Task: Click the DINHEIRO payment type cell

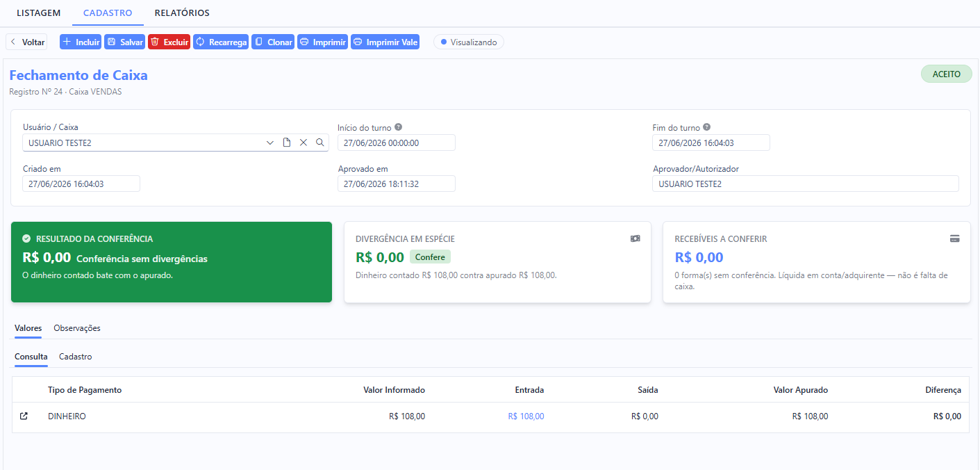Action: click(x=67, y=416)
